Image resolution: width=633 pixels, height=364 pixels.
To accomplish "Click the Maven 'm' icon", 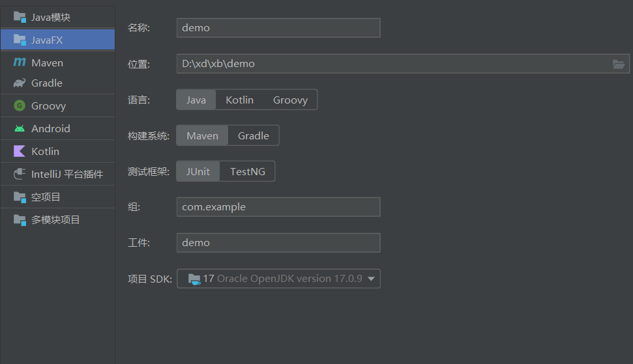I will click(x=20, y=62).
